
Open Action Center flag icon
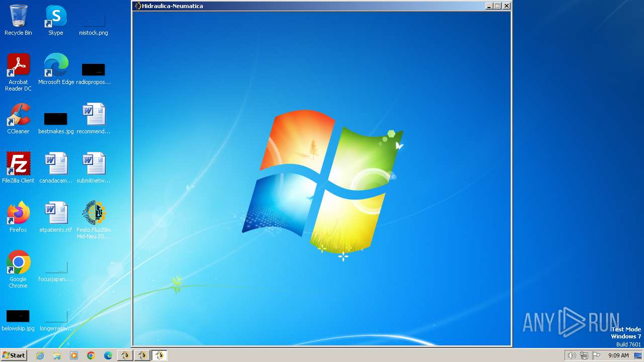[596, 355]
